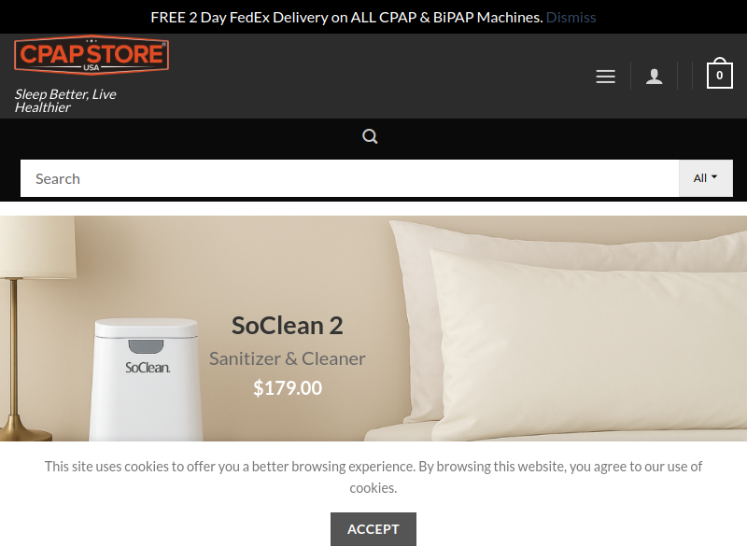Open the hamburger navigation menu
This screenshot has height=560, width=747.
coord(605,77)
